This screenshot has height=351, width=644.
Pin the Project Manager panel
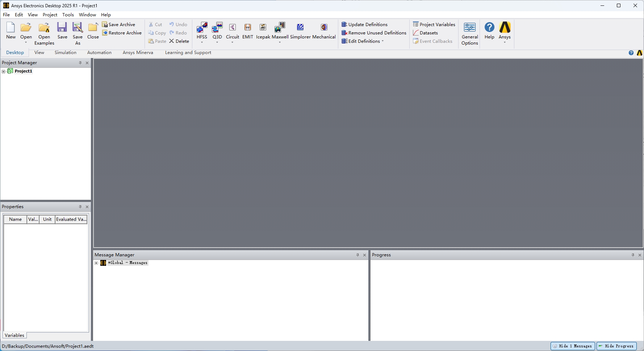80,63
